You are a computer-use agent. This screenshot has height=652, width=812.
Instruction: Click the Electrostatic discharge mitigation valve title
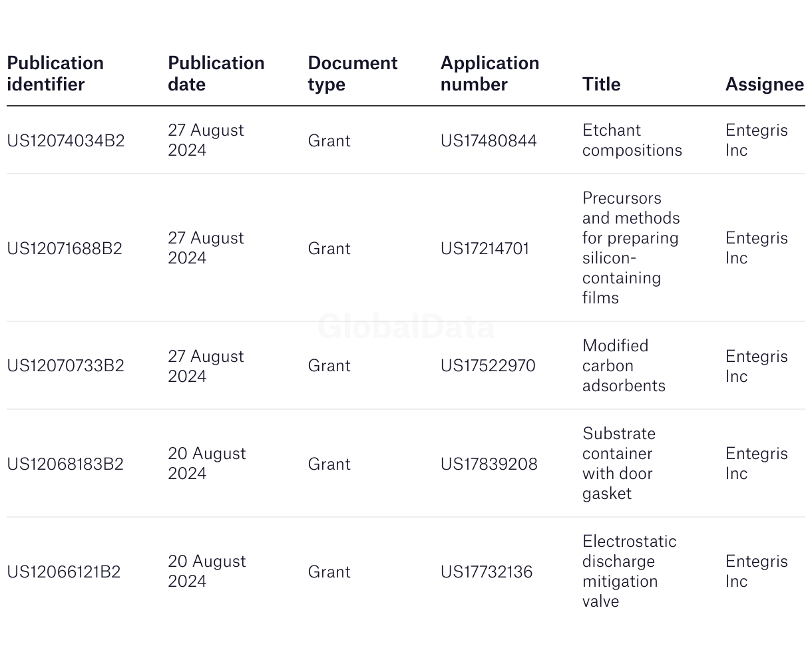[x=630, y=571]
